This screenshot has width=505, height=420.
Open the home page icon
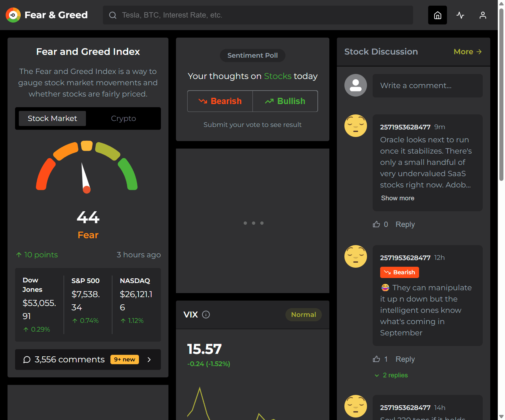pyautogui.click(x=438, y=15)
